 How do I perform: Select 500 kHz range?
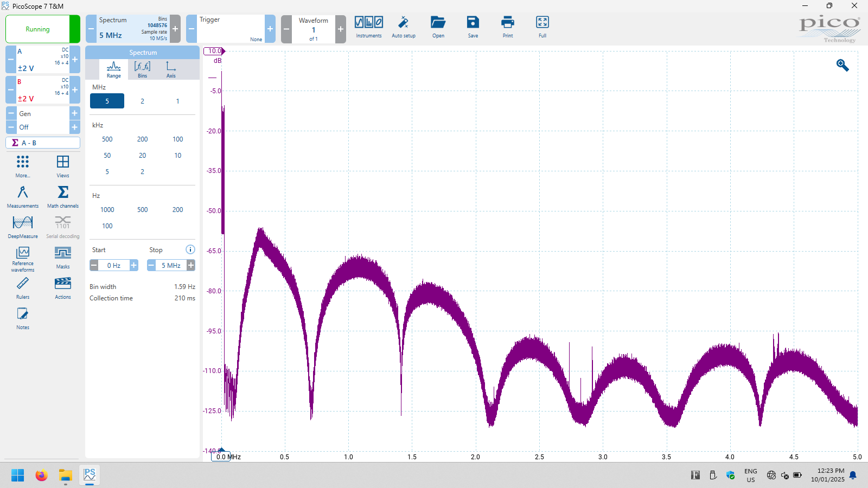pyautogui.click(x=107, y=139)
